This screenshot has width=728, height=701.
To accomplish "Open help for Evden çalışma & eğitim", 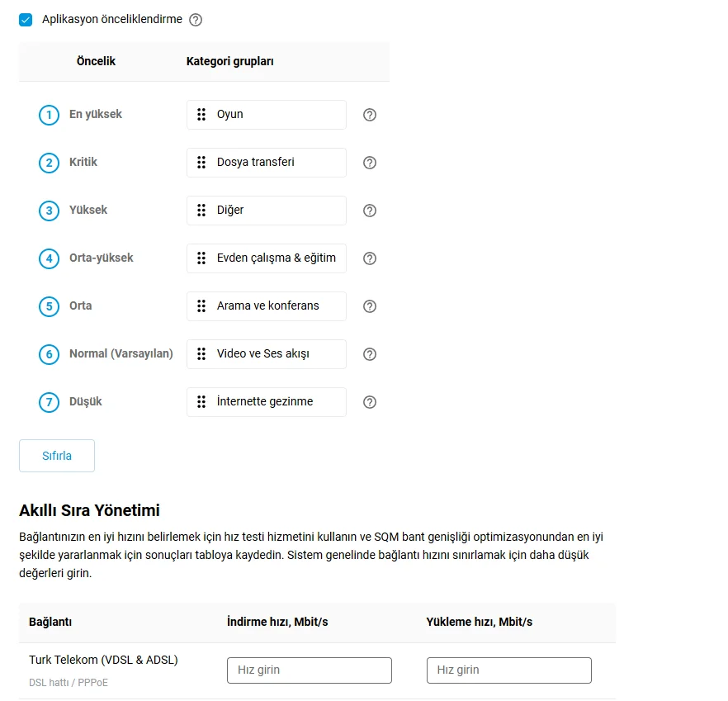I will pyautogui.click(x=370, y=258).
